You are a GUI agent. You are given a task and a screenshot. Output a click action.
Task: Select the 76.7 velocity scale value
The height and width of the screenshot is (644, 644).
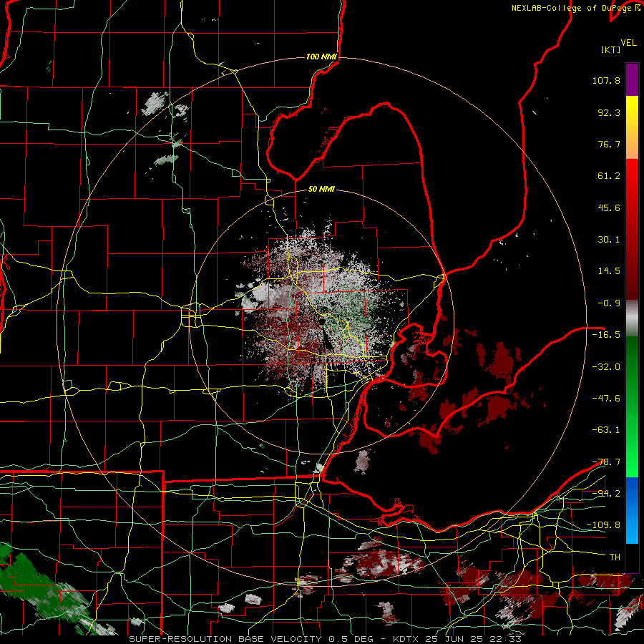coord(609,144)
